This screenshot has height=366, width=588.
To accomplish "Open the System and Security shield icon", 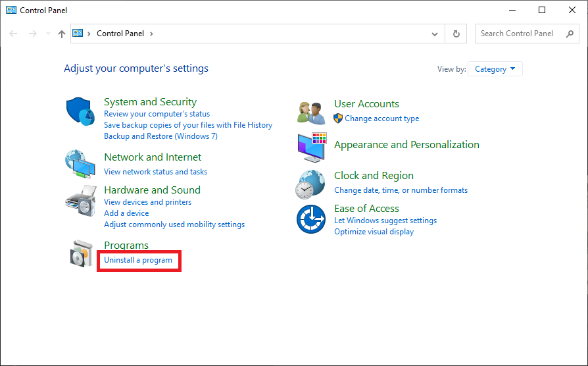I will (80, 111).
